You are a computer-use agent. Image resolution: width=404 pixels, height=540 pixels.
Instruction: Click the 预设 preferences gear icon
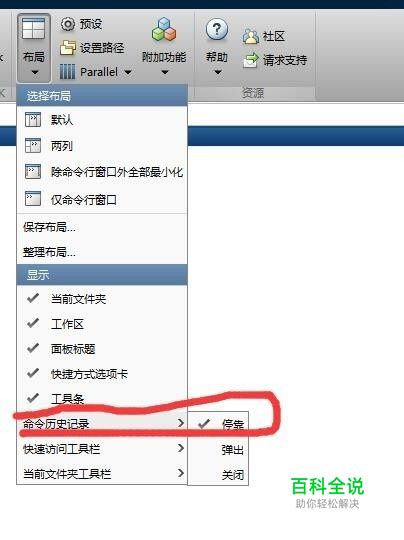(68, 24)
